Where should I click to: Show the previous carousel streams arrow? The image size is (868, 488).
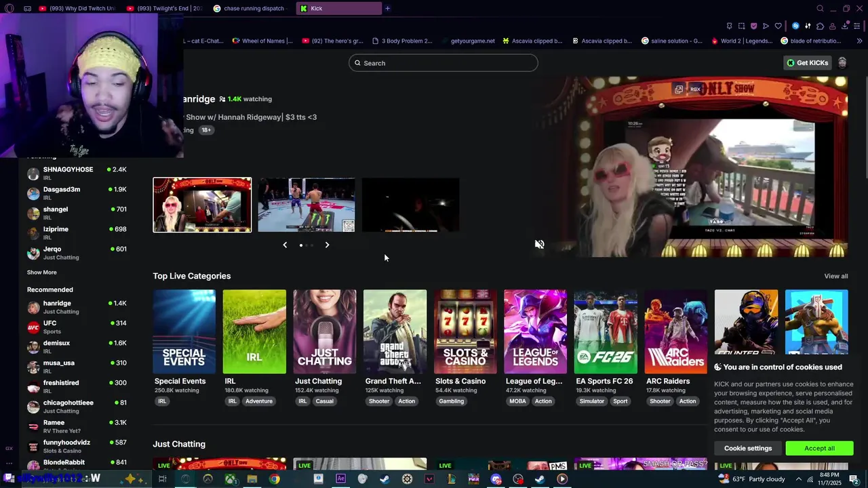click(285, 245)
